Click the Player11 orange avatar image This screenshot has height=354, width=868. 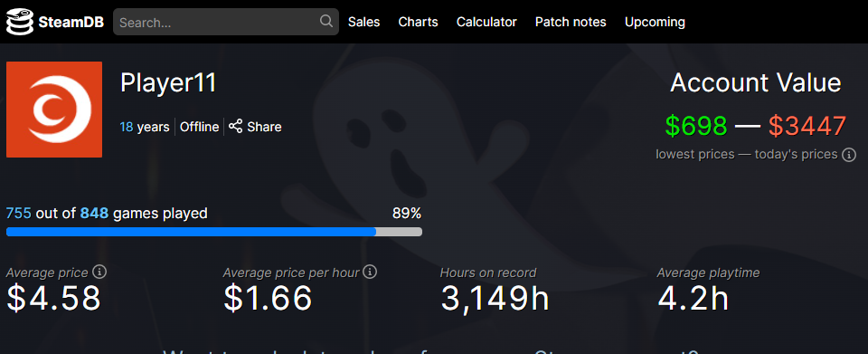(x=54, y=110)
